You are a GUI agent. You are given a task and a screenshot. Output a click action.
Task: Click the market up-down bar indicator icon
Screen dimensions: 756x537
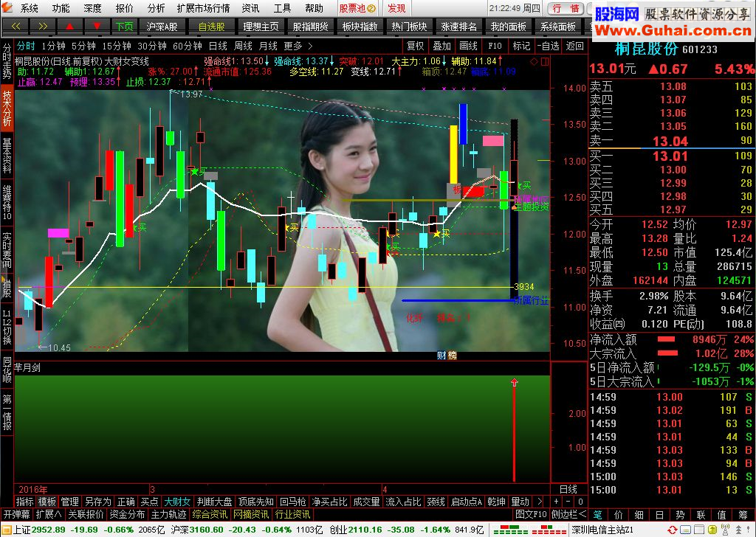[529, 530]
